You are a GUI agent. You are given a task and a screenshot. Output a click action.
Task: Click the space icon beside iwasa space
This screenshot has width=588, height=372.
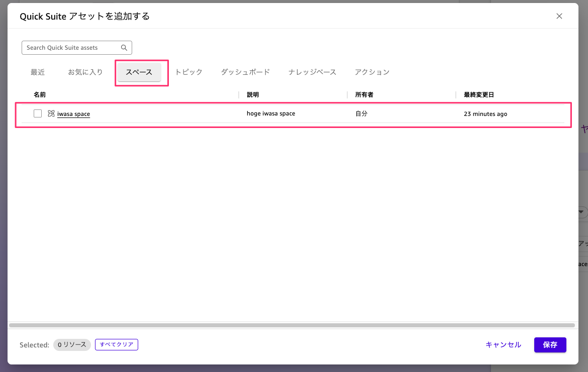click(51, 114)
